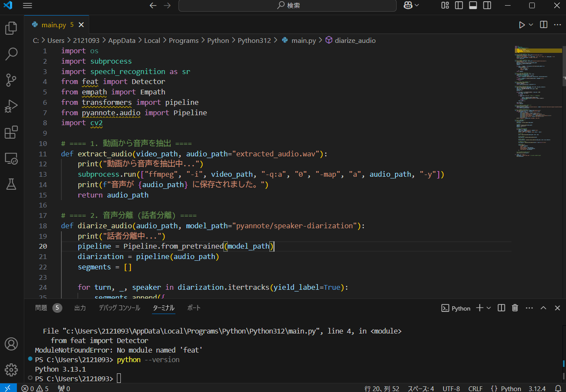566x392 pixels.
Task: Go back with the left arrow
Action: (152, 6)
